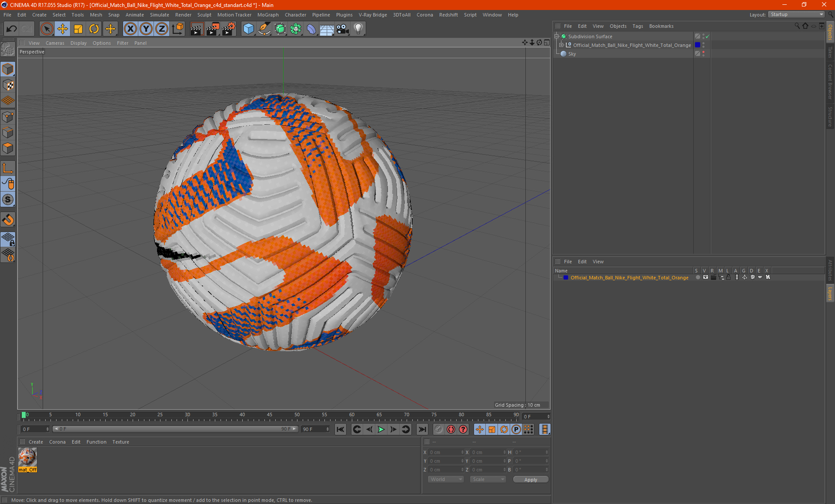Toggle Subdivision Surface enabled checkmark
The image size is (835, 504).
708,36
